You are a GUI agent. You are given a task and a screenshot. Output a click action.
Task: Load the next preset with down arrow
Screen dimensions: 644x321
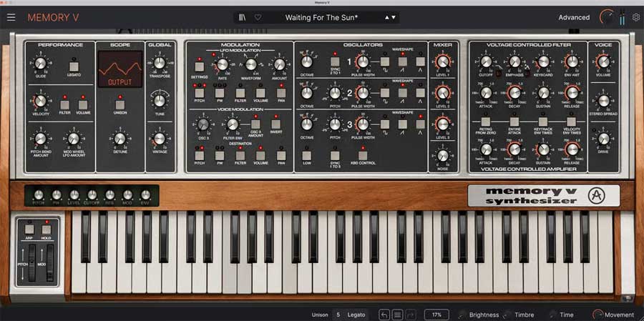(394, 17)
